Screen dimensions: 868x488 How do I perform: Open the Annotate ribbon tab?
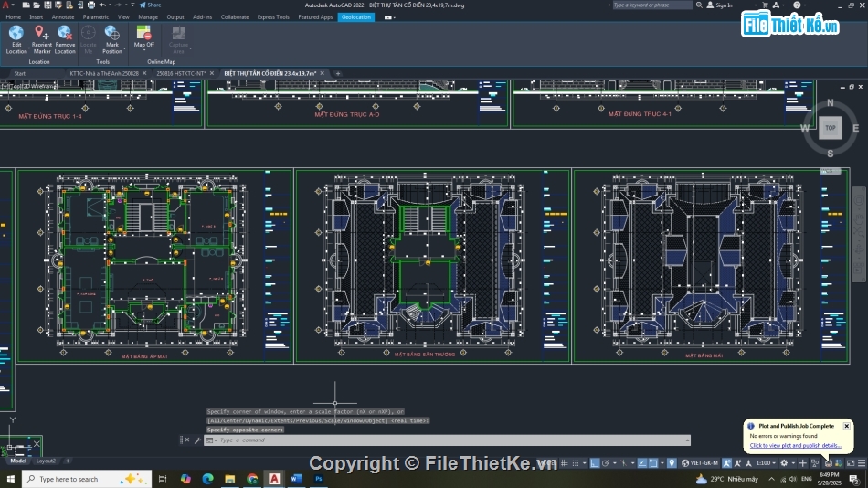click(63, 16)
